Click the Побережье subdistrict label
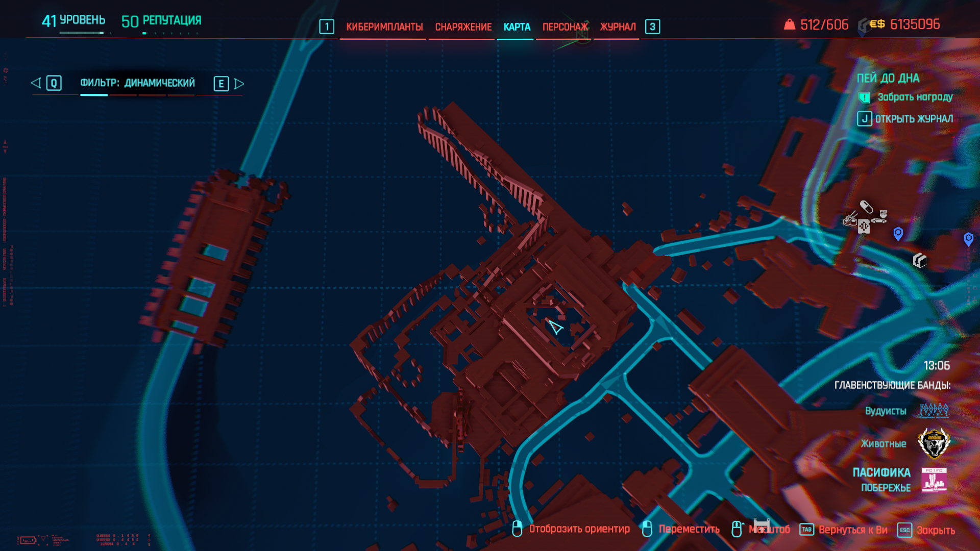Screen dimensions: 980x551 (x=886, y=488)
